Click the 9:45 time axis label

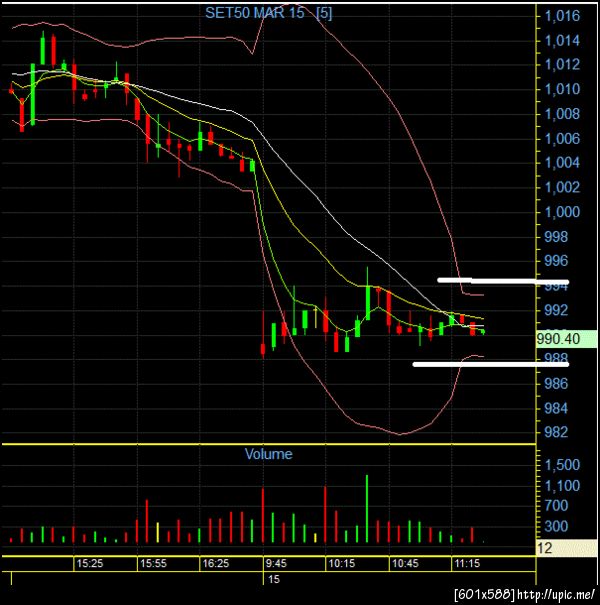coord(276,563)
